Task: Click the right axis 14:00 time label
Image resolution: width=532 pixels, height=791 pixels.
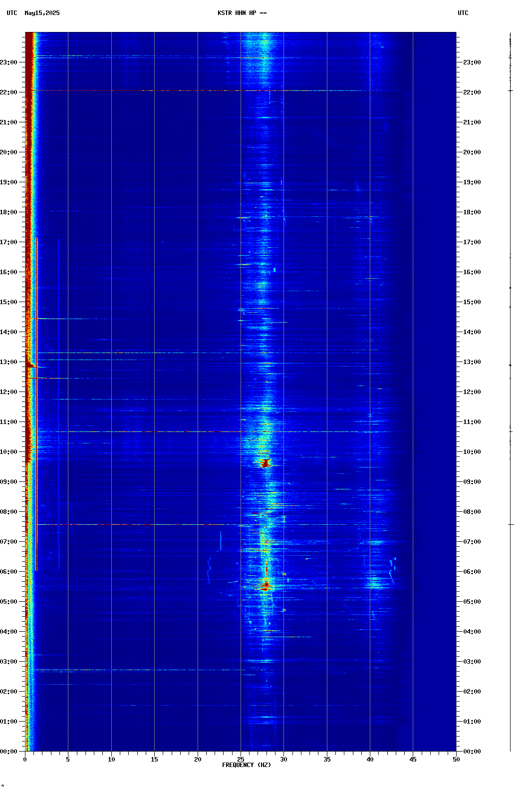Action: click(472, 332)
